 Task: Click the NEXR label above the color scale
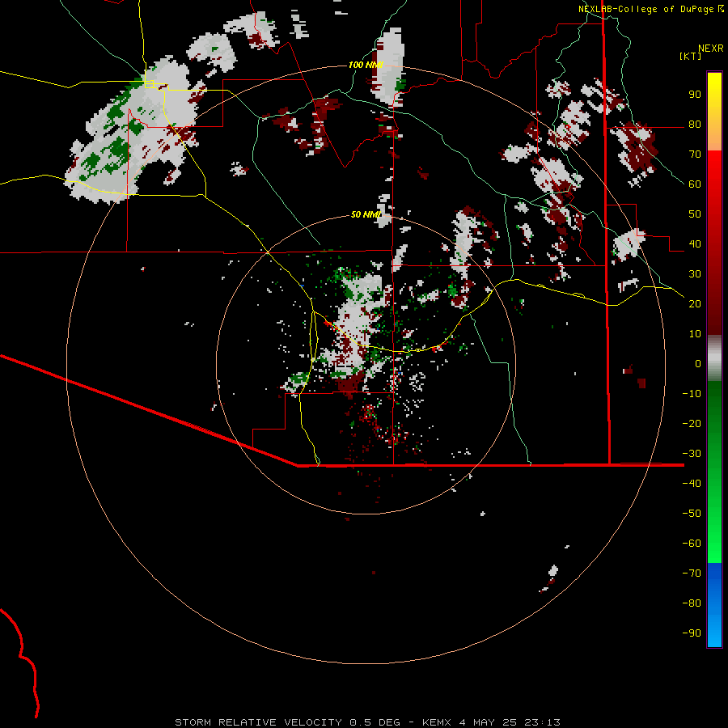711,49
